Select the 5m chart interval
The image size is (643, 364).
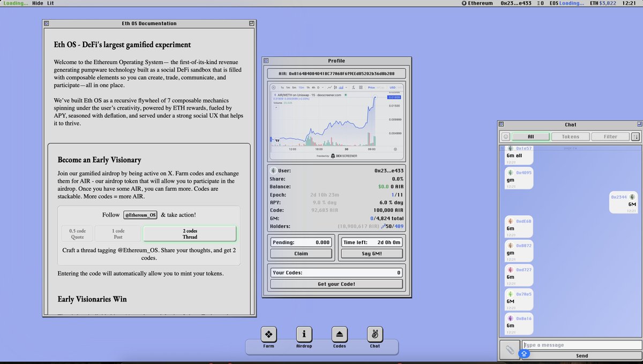[x=294, y=88]
